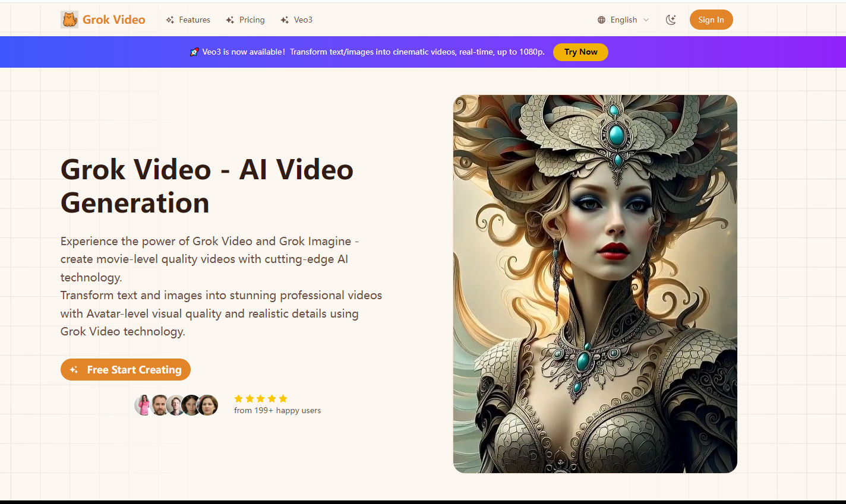Click the Grok Video brand name
Image resolution: width=846 pixels, height=504 pixels.
pyautogui.click(x=113, y=20)
